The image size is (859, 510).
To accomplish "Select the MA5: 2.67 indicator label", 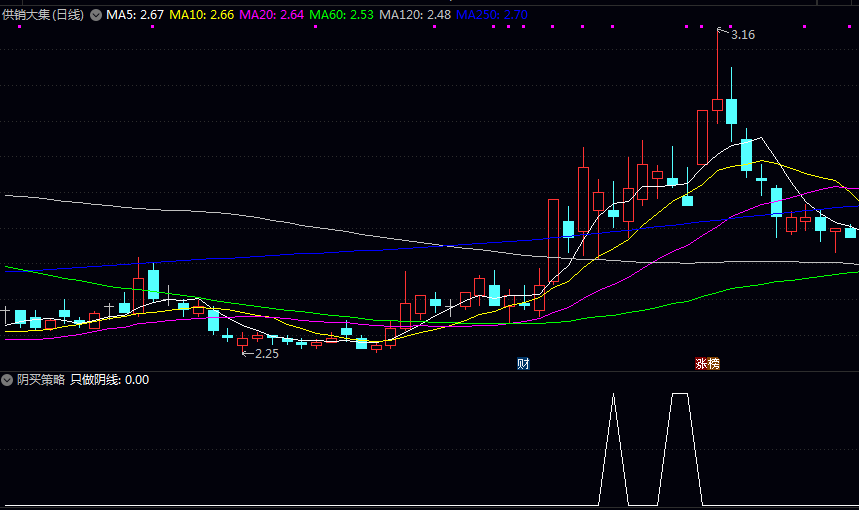I will (135, 15).
